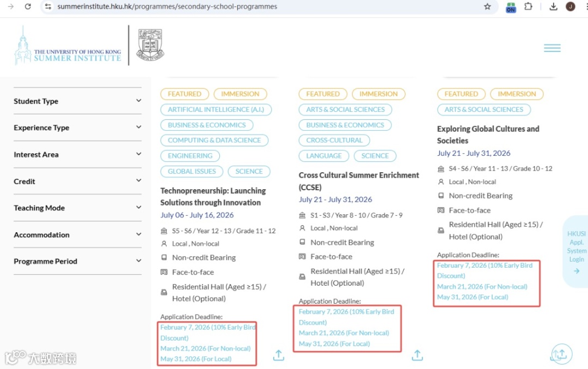Image resolution: width=588 pixels, height=369 pixels.
Task: Click the browser forward arrow
Action: coord(10,7)
